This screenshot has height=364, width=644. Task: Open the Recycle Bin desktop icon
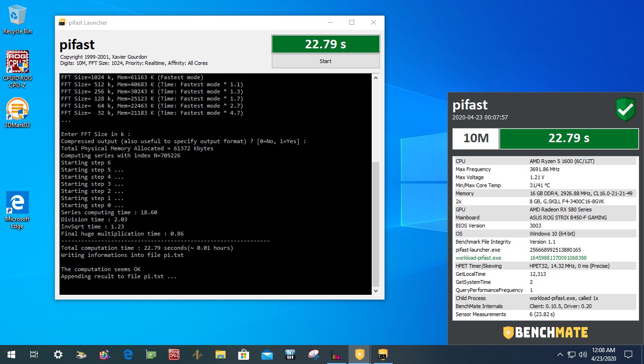point(18,19)
